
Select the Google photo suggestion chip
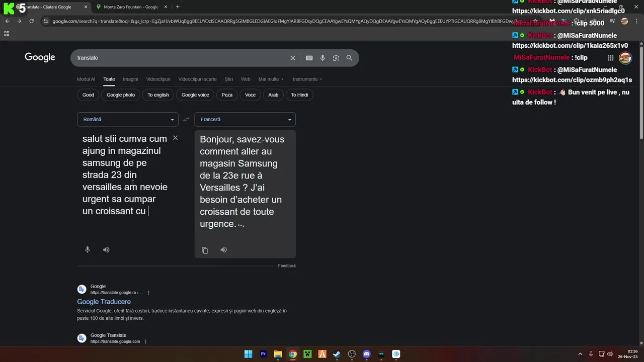pyautogui.click(x=121, y=95)
